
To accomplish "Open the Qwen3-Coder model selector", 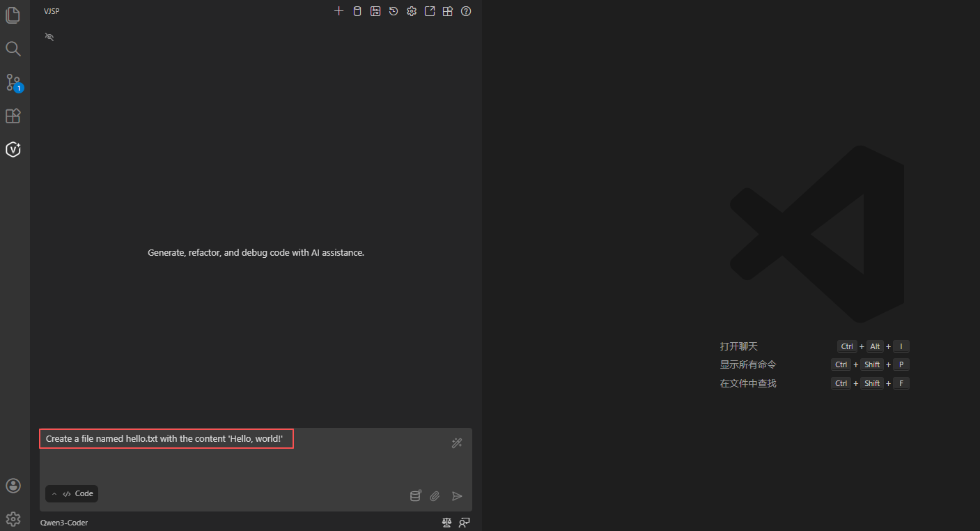I will [64, 523].
